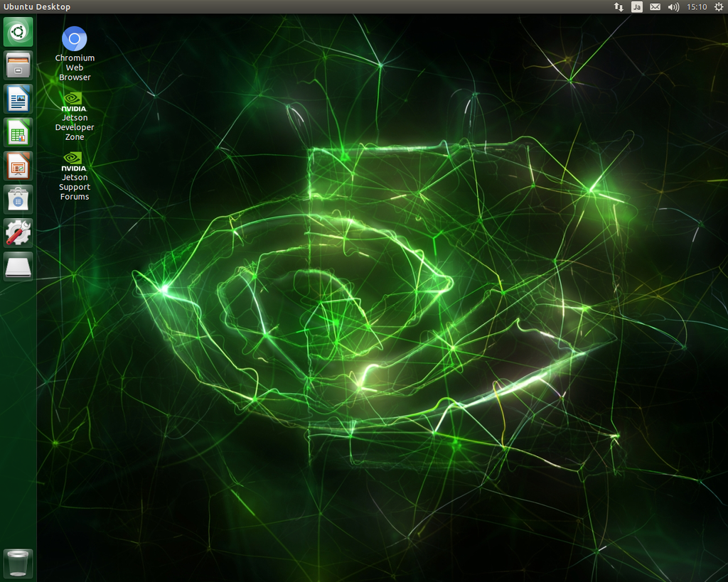Open Ubuntu Software store icon
Screen dimensions: 728x582
(18, 199)
